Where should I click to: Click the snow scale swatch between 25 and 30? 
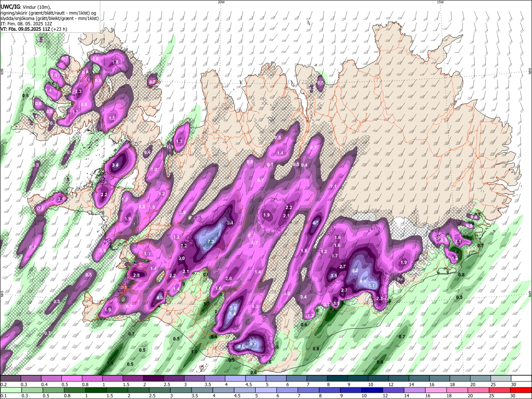pyautogui.click(x=501, y=379)
